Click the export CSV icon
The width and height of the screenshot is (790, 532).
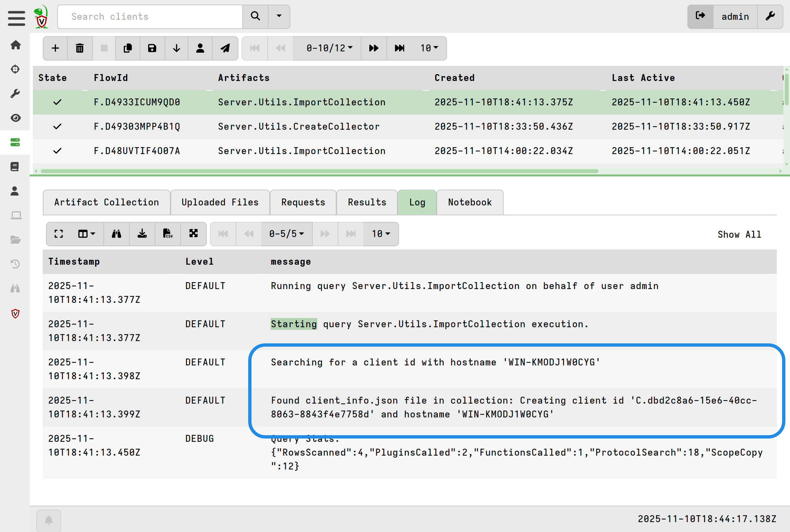click(168, 234)
